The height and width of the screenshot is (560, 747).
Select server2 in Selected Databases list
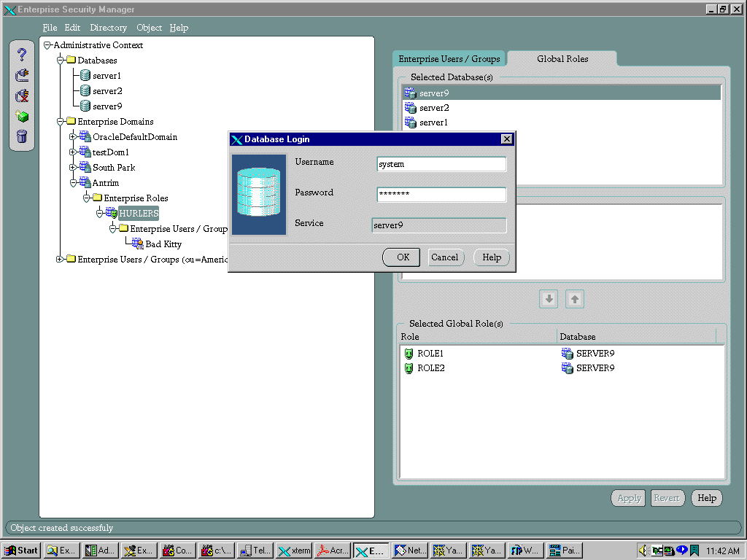click(x=434, y=108)
